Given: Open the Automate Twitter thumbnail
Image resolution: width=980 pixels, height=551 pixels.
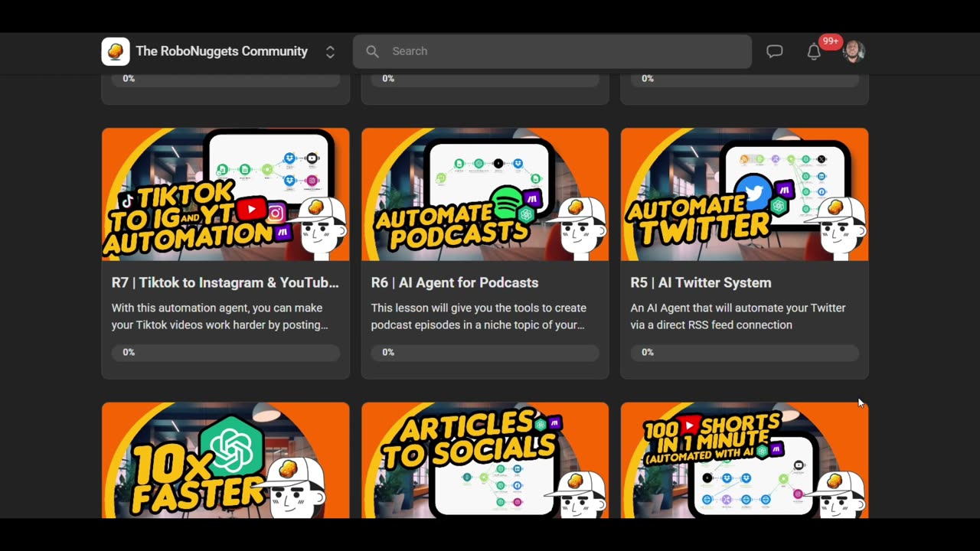Looking at the screenshot, I should (x=745, y=194).
